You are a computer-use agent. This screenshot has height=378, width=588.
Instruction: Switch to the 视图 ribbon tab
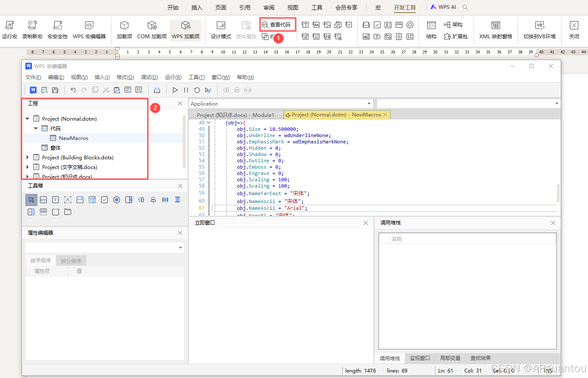click(x=293, y=8)
